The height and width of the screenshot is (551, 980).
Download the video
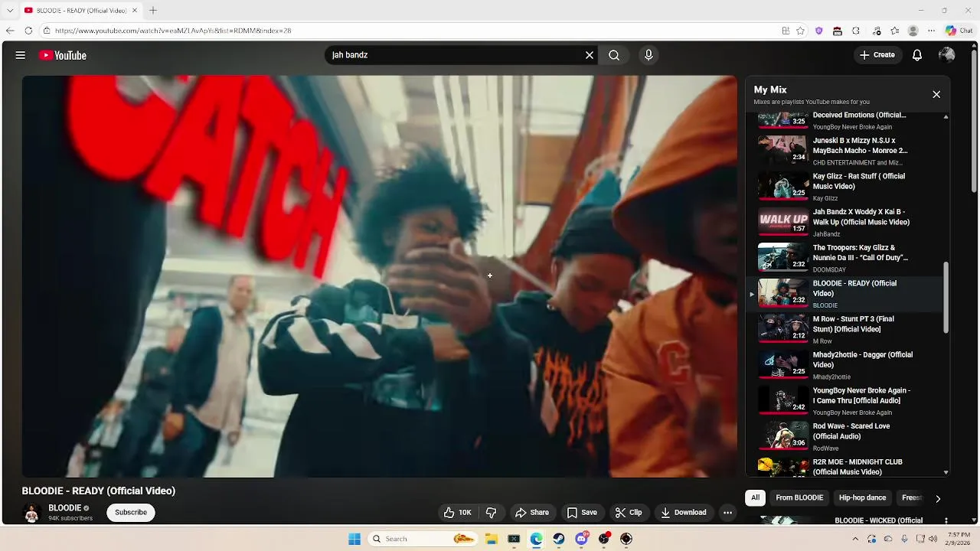coord(684,513)
